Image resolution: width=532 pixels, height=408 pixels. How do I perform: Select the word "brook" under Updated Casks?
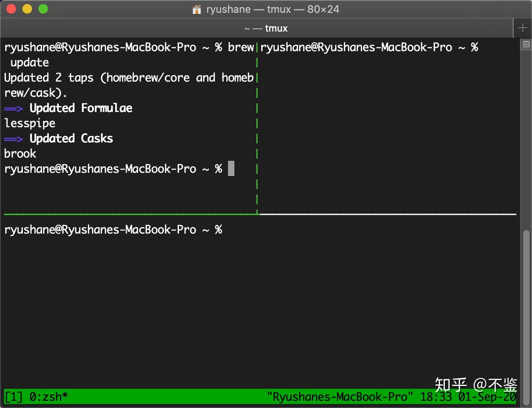[x=20, y=153]
